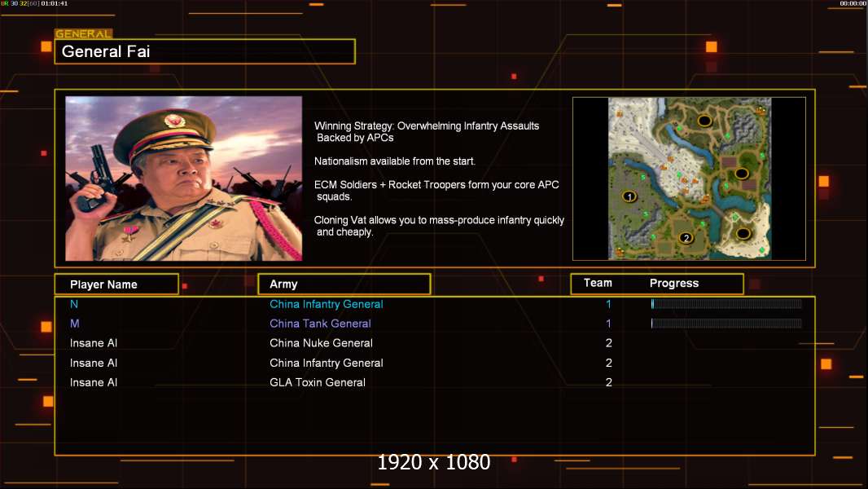Click the ECM Soldiers + Rocket Troopers text

tap(436, 191)
